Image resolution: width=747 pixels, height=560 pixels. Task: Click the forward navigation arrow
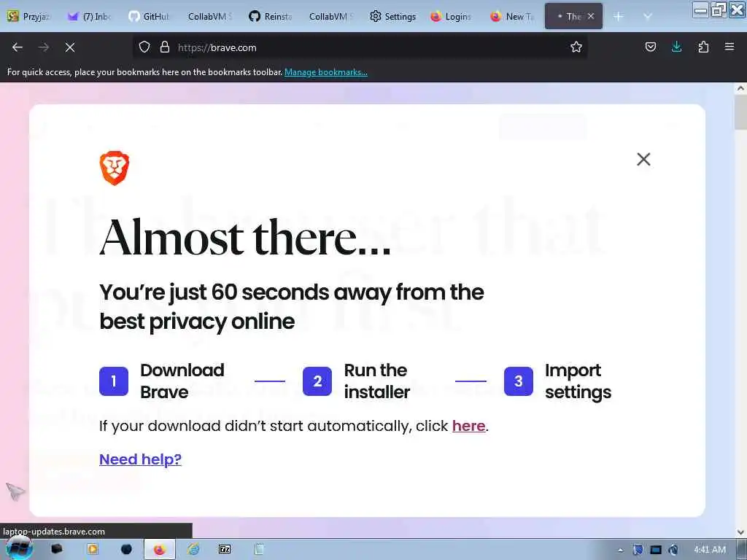(44, 47)
